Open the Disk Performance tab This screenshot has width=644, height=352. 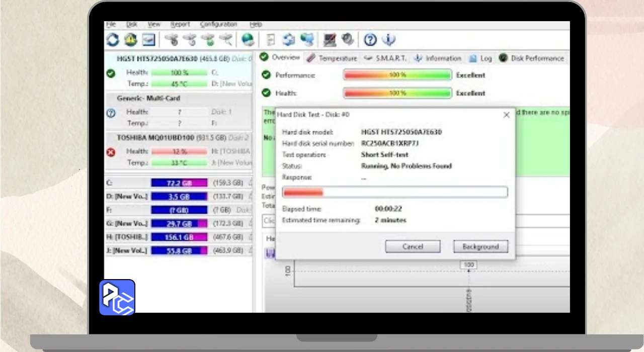[x=531, y=58]
